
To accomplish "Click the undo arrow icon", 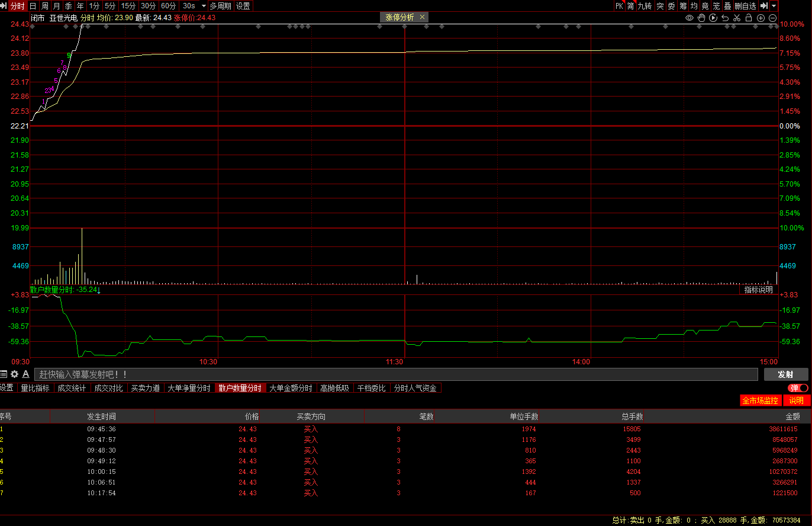I will click(725, 18).
